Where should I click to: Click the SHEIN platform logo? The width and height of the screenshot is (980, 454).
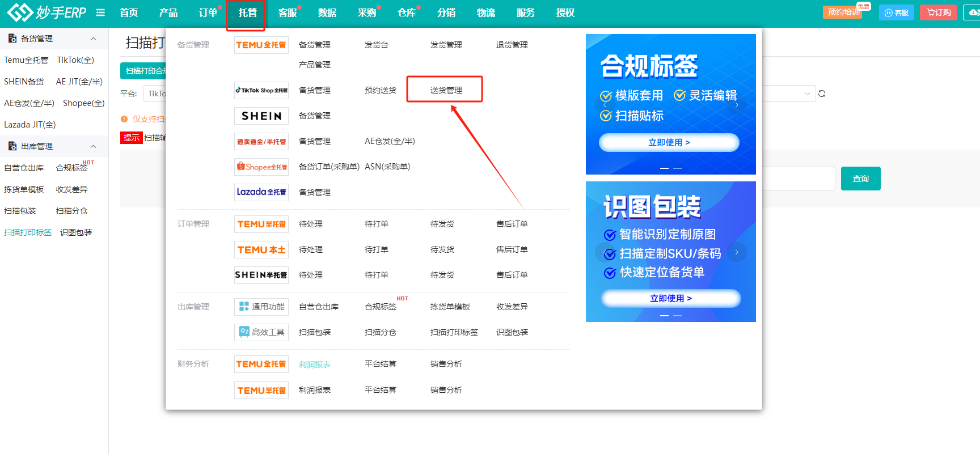pos(261,116)
